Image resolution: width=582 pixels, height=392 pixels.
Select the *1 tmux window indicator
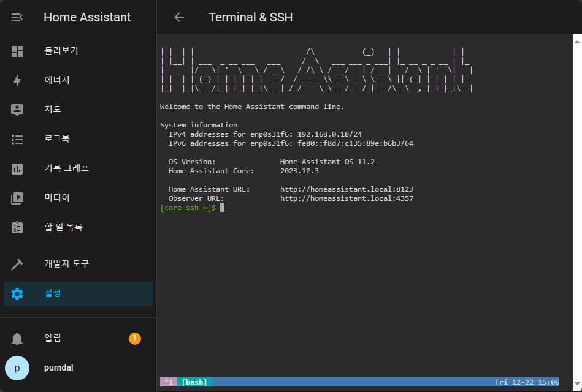pos(169,382)
